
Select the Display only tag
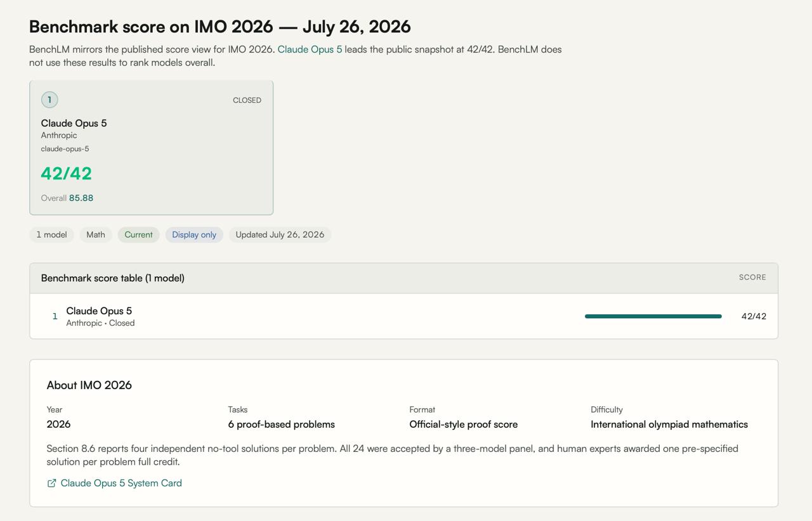pyautogui.click(x=194, y=235)
